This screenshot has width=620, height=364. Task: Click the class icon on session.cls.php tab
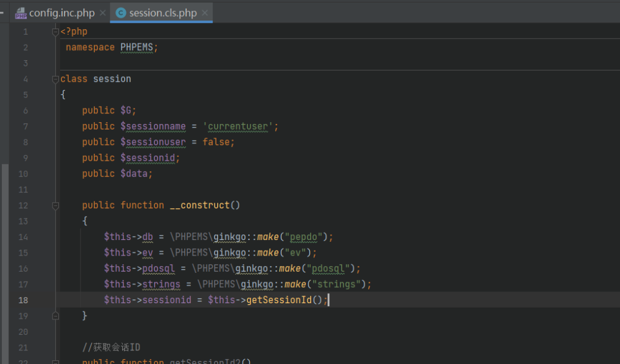tap(121, 13)
